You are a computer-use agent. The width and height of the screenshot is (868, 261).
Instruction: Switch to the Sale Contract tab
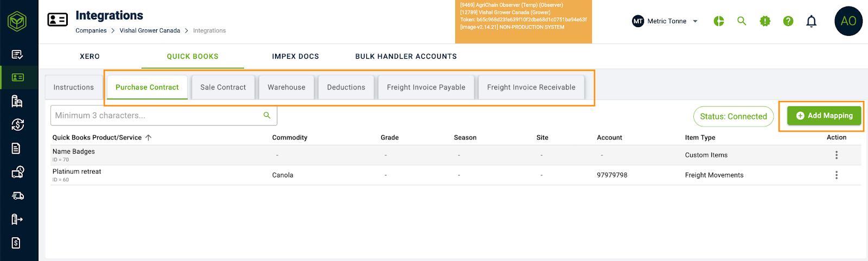pyautogui.click(x=223, y=87)
